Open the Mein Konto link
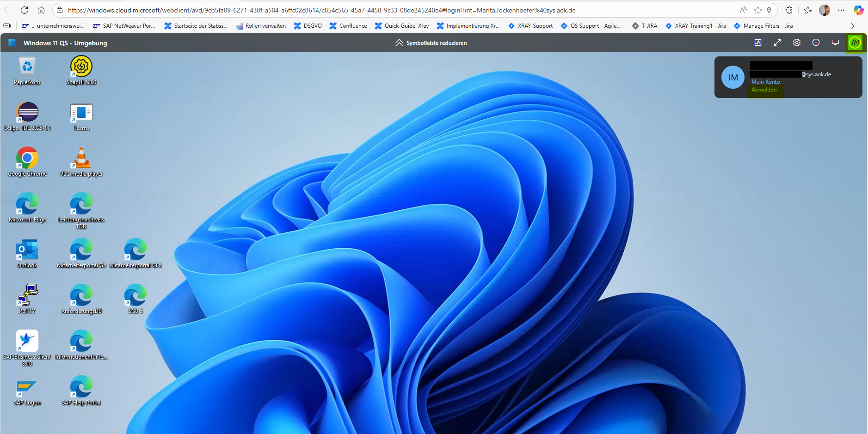This screenshot has height=434, width=868. [x=765, y=82]
